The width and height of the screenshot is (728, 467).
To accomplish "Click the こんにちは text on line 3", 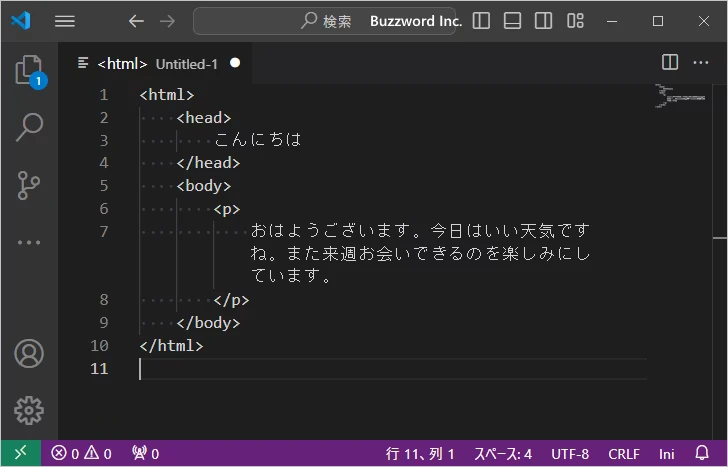I will [x=258, y=140].
